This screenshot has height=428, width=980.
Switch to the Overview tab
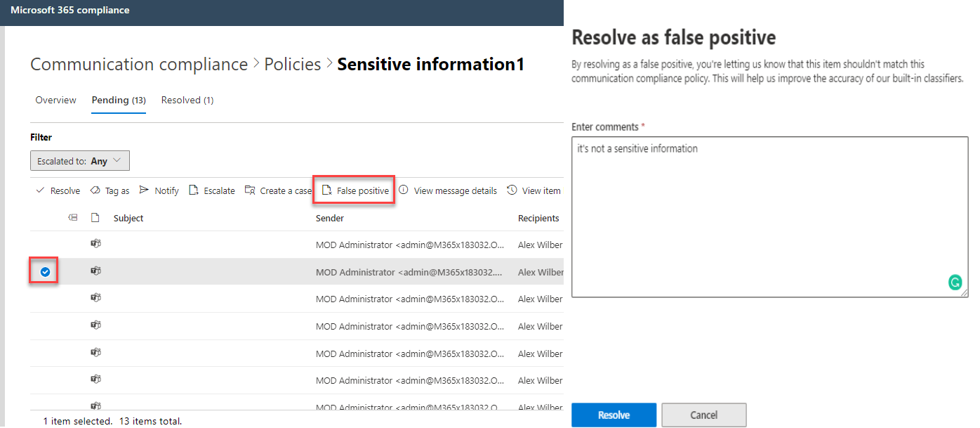[x=55, y=100]
